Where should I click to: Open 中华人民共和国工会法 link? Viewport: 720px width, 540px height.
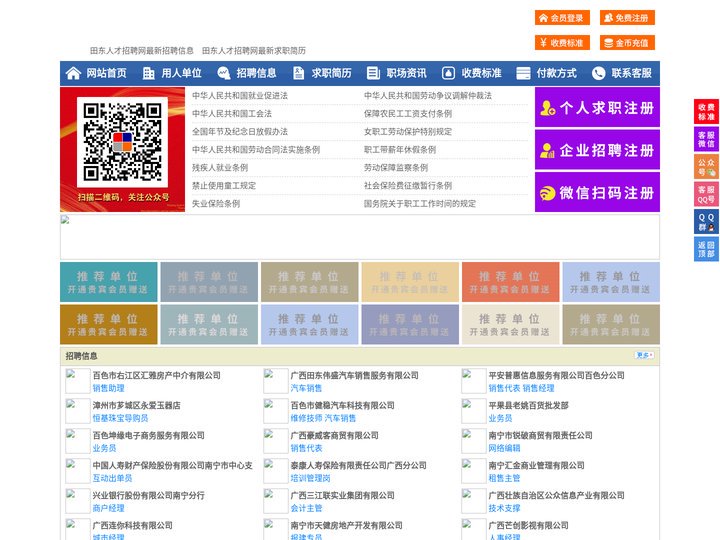pyautogui.click(x=232, y=113)
